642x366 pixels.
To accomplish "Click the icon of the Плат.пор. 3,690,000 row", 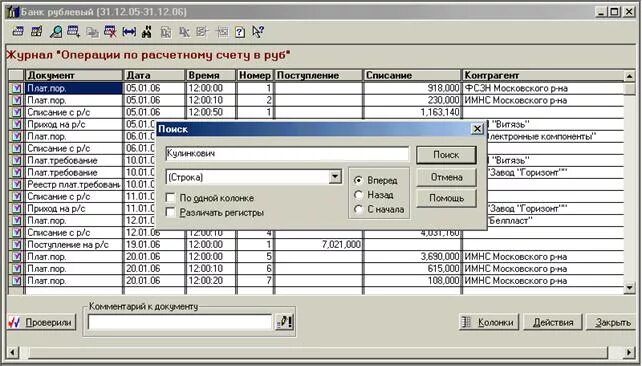I will click(x=16, y=257).
